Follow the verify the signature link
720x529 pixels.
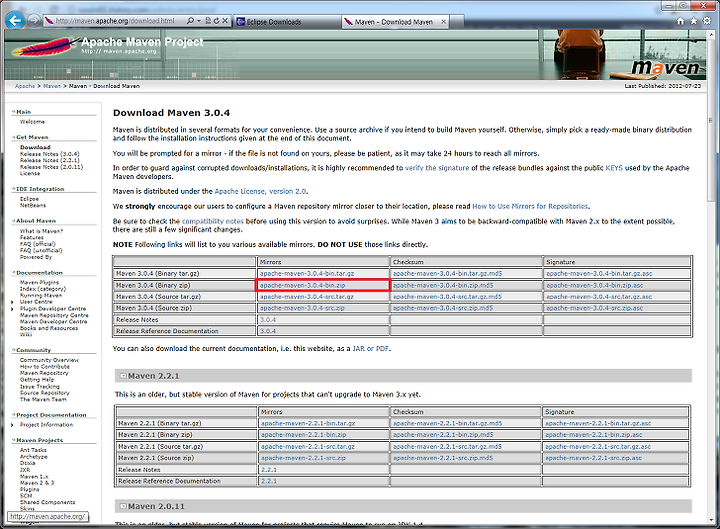tap(437, 168)
